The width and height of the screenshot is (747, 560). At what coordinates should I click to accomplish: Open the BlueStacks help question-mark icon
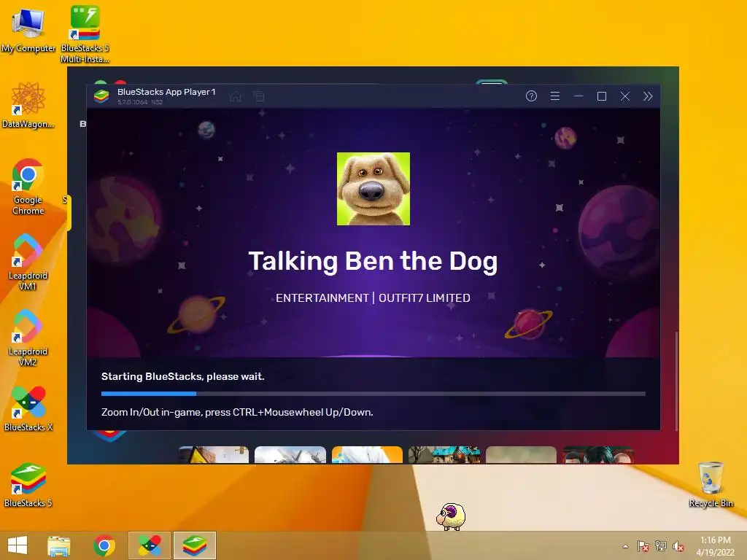tap(531, 96)
